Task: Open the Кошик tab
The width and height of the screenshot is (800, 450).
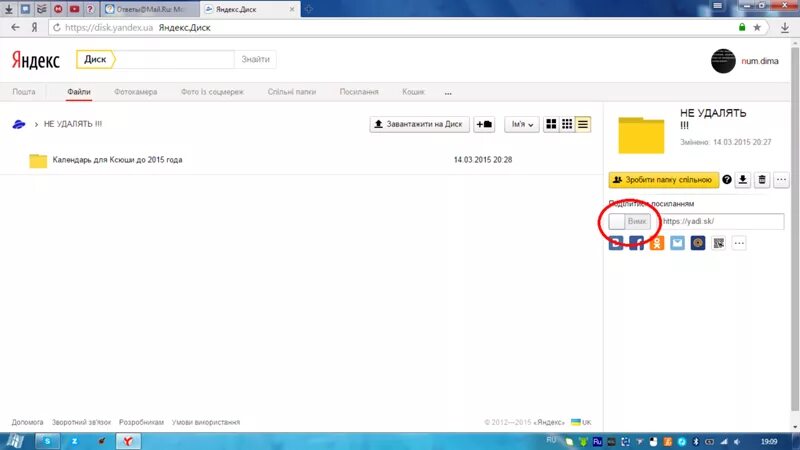Action: [x=413, y=92]
